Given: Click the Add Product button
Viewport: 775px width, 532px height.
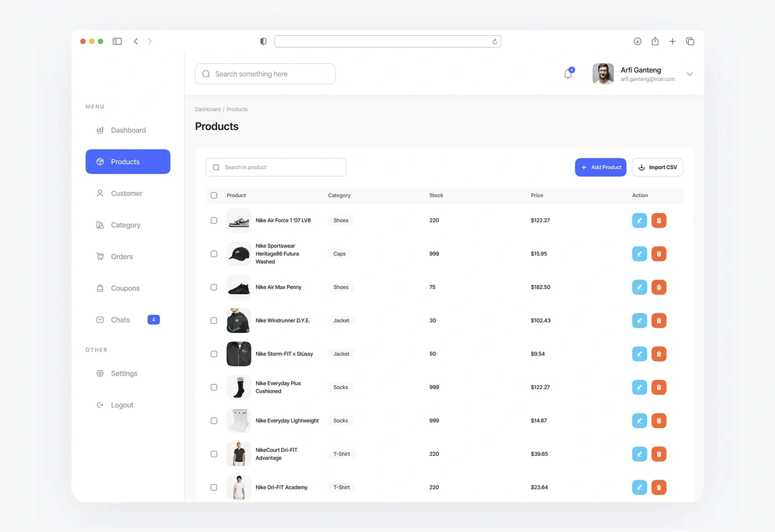Looking at the screenshot, I should 600,167.
